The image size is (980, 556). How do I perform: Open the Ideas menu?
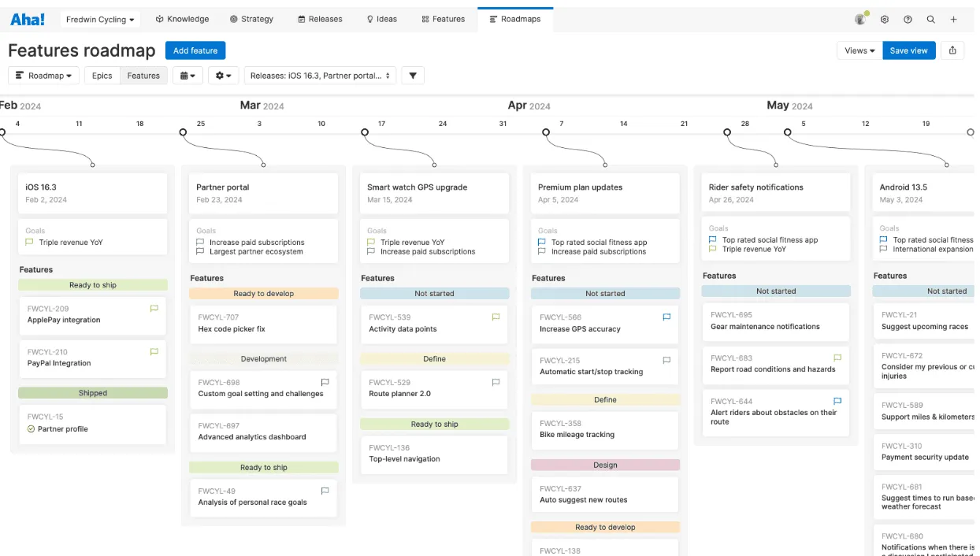coord(382,19)
